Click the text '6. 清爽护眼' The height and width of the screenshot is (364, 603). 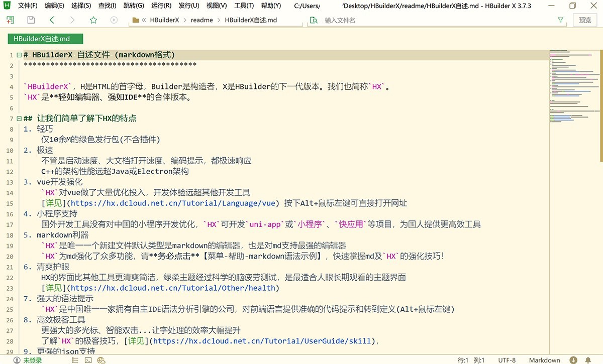(x=47, y=267)
